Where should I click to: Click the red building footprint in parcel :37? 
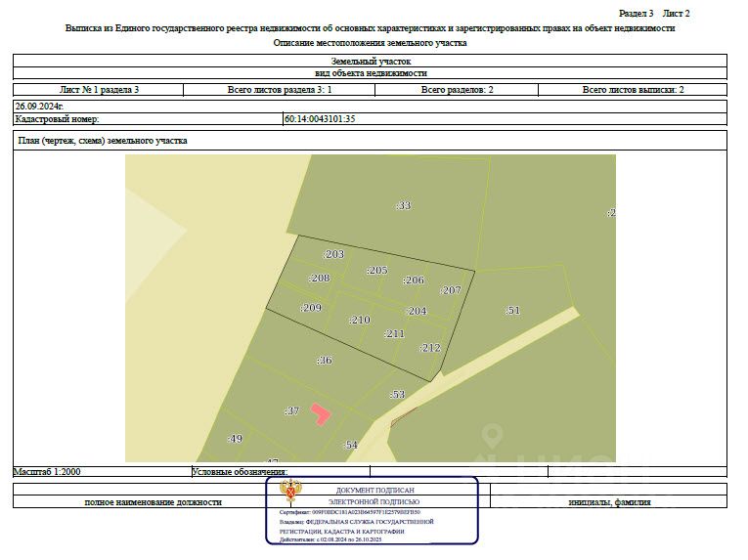click(x=321, y=413)
